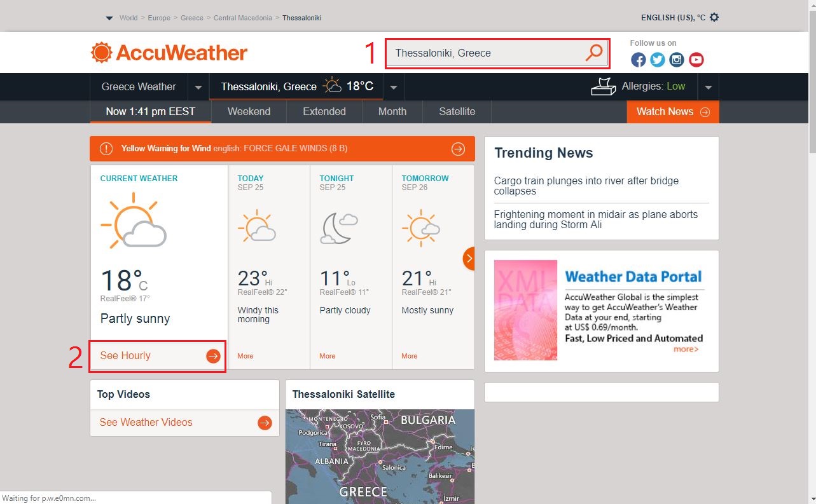Viewport: 816px width, 504px height.
Task: Switch to the Month tab
Action: (392, 111)
